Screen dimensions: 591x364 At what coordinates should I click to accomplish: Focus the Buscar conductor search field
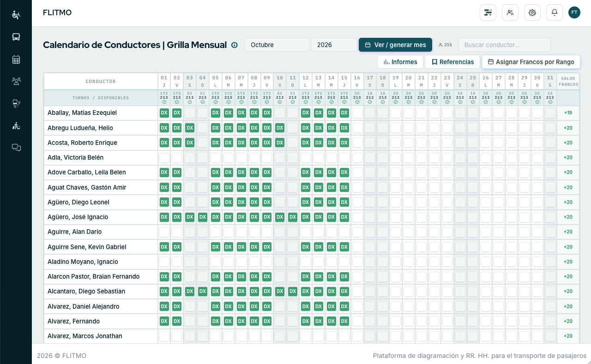pos(505,45)
